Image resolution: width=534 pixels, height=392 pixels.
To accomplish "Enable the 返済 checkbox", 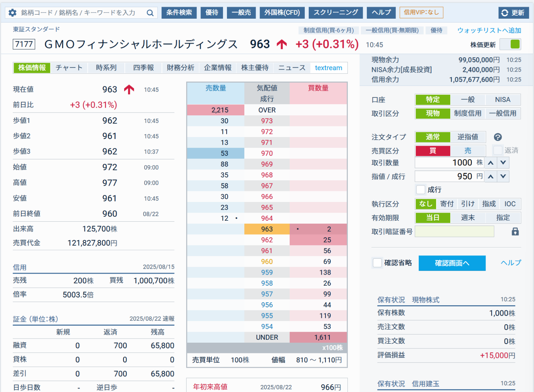I will point(498,150).
